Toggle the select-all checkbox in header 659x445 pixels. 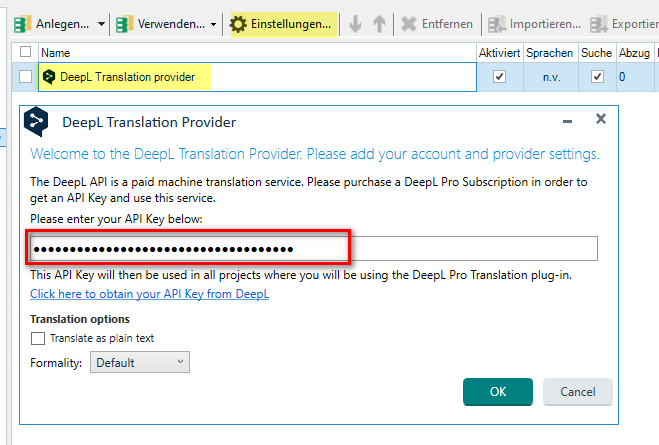pos(26,52)
